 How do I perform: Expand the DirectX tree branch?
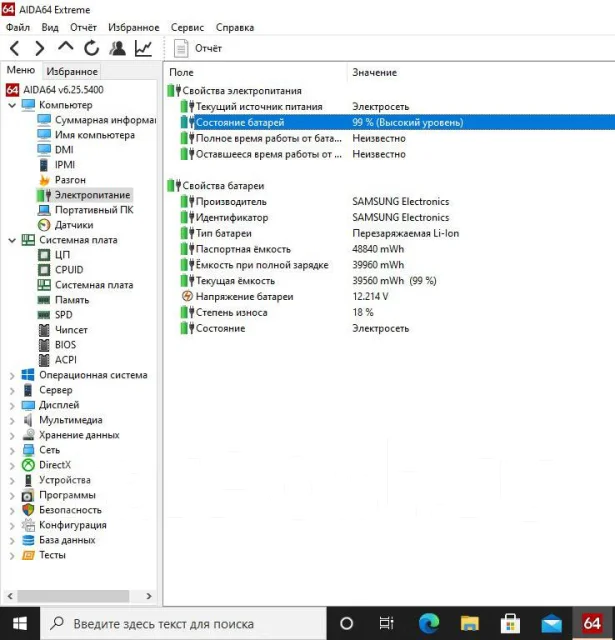pyautogui.click(x=12, y=466)
